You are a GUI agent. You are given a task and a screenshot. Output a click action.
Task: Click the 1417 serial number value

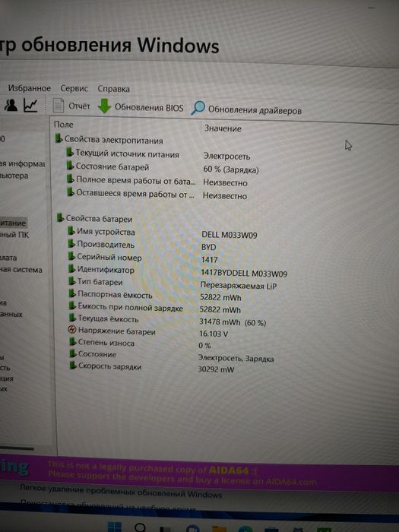pos(209,260)
